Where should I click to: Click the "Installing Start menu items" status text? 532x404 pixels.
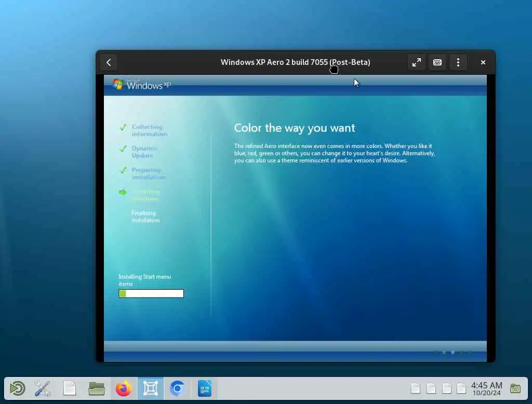[144, 280]
